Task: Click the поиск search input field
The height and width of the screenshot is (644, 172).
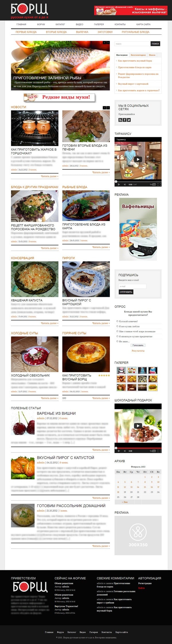Action: tap(132, 44)
